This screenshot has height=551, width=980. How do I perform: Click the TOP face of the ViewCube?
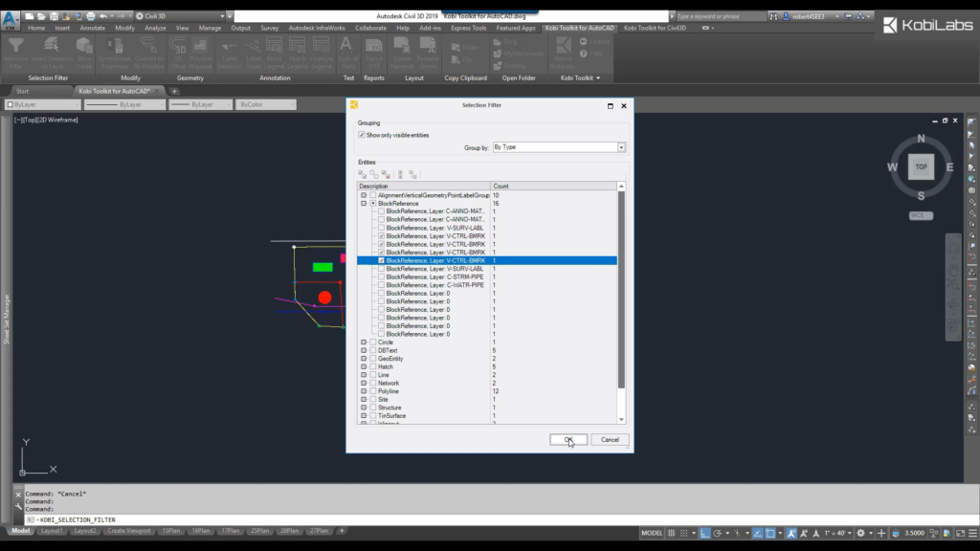922,166
